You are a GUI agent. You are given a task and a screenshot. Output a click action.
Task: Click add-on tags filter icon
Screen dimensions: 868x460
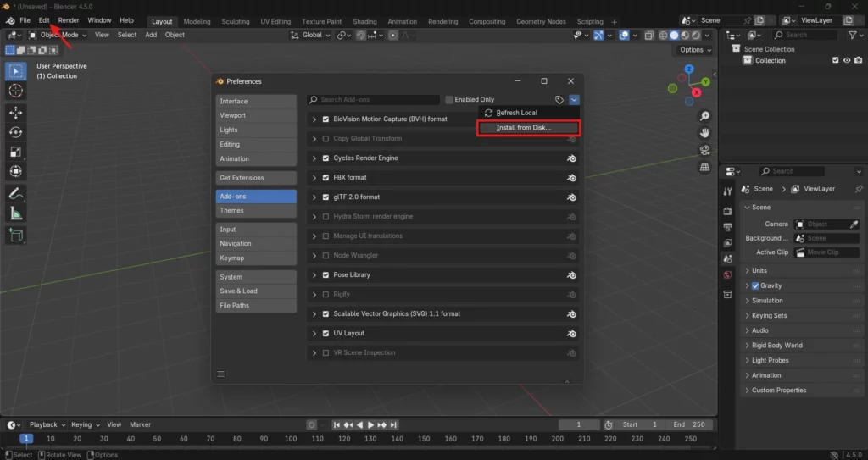[x=559, y=100]
